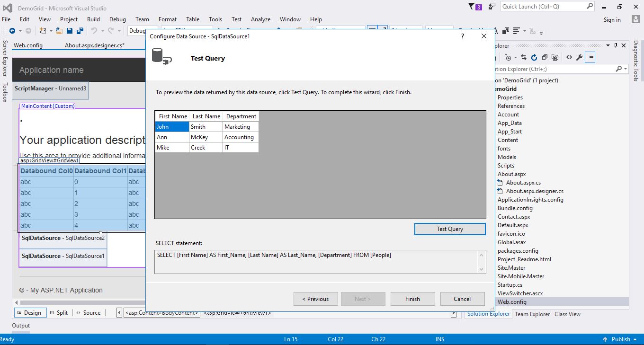
Task: Switch to the About.aspx.designer.cs tab
Action: (95, 45)
